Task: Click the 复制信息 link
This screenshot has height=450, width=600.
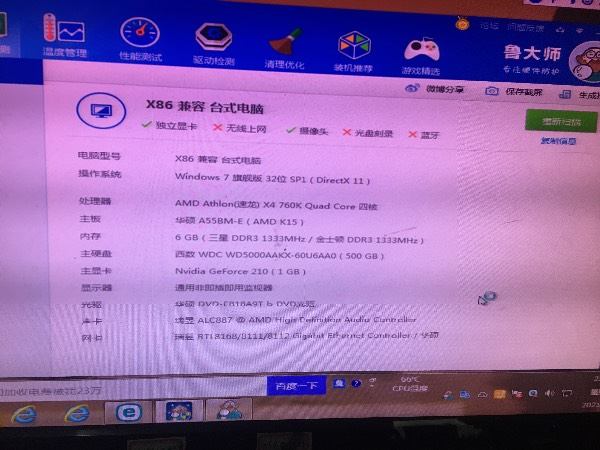Action: pos(558,141)
